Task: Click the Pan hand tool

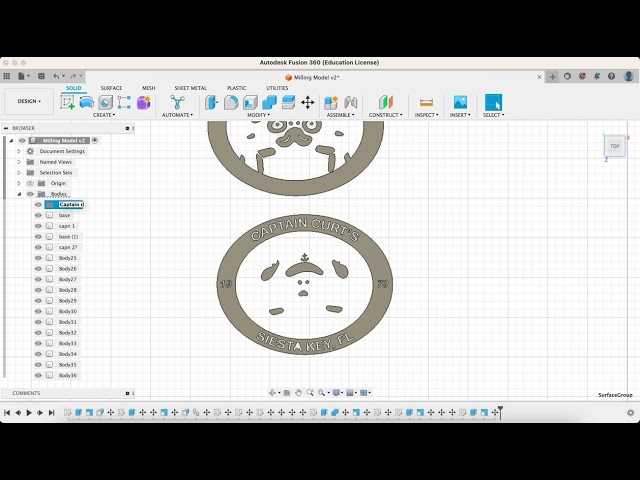Action: click(x=298, y=393)
